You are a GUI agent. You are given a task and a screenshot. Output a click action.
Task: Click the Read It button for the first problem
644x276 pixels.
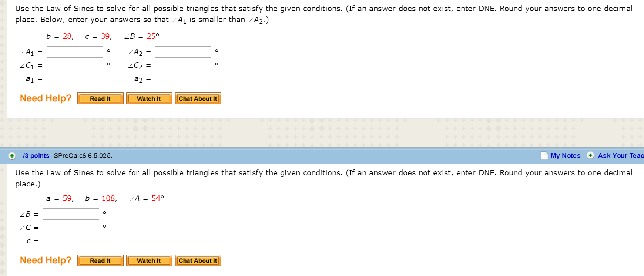click(x=100, y=98)
